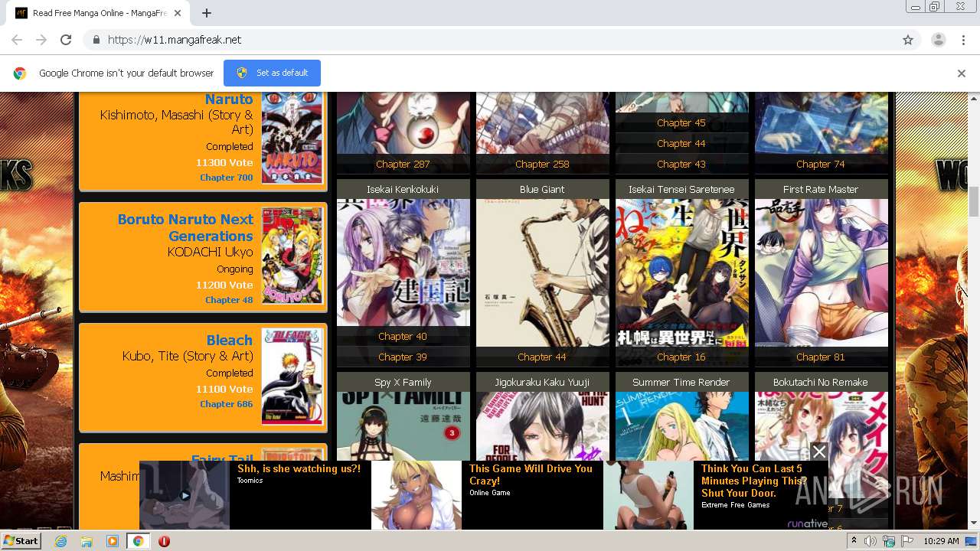Go back with the browser back arrow

click(x=17, y=40)
